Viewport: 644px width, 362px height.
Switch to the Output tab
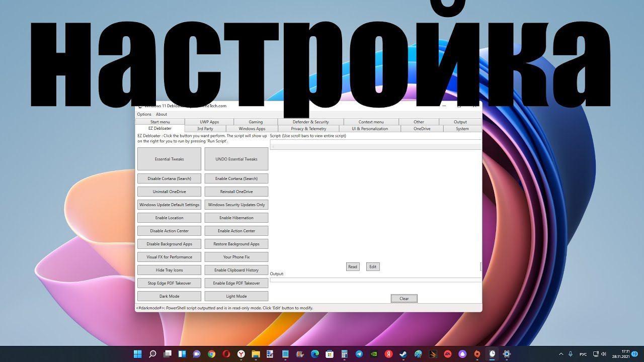[x=460, y=122]
